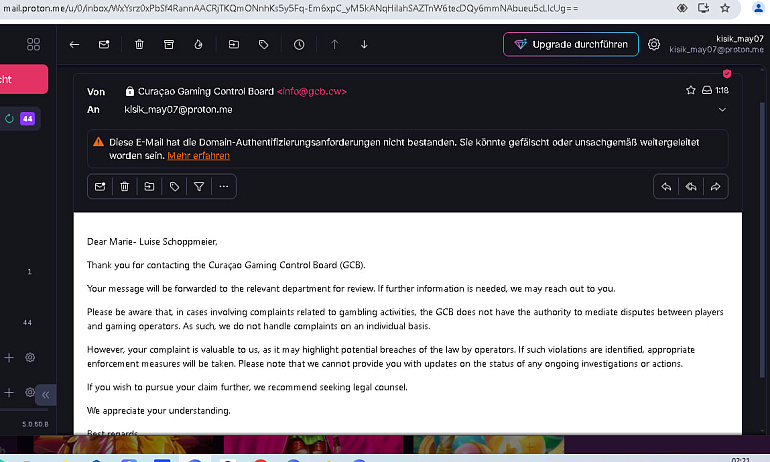Image resolution: width=770 pixels, height=462 pixels.
Task: Move to folder from message action bar
Action: (x=149, y=187)
